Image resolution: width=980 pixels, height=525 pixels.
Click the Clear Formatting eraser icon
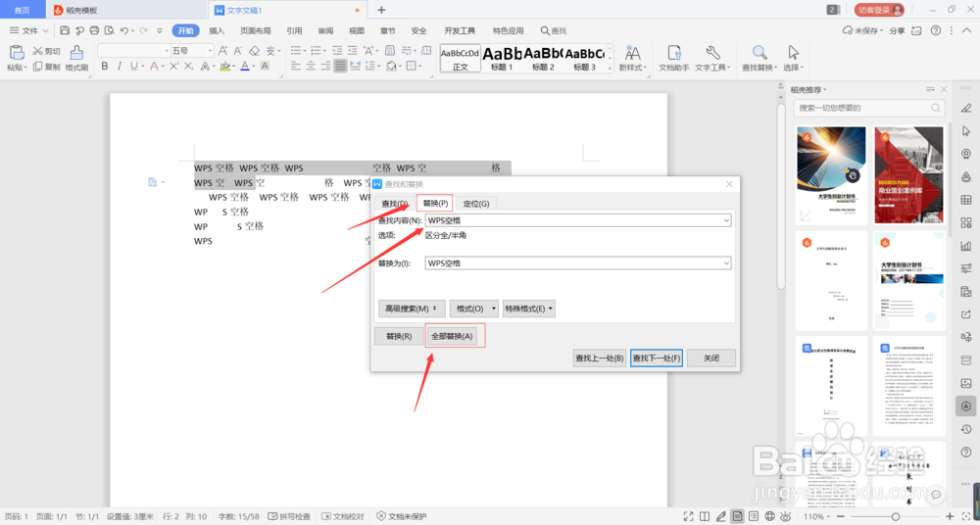point(254,51)
